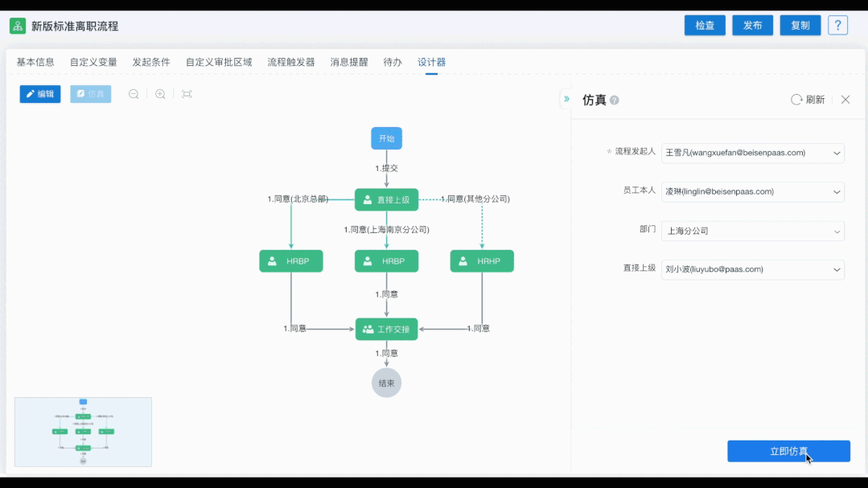Open the 员工本人 dropdown
This screenshot has width=868, height=488.
click(752, 192)
